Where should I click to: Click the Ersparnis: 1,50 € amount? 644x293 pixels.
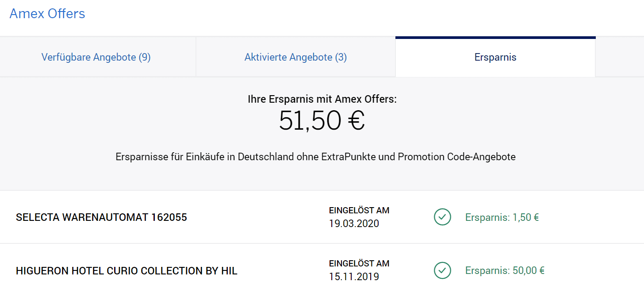[502, 217]
